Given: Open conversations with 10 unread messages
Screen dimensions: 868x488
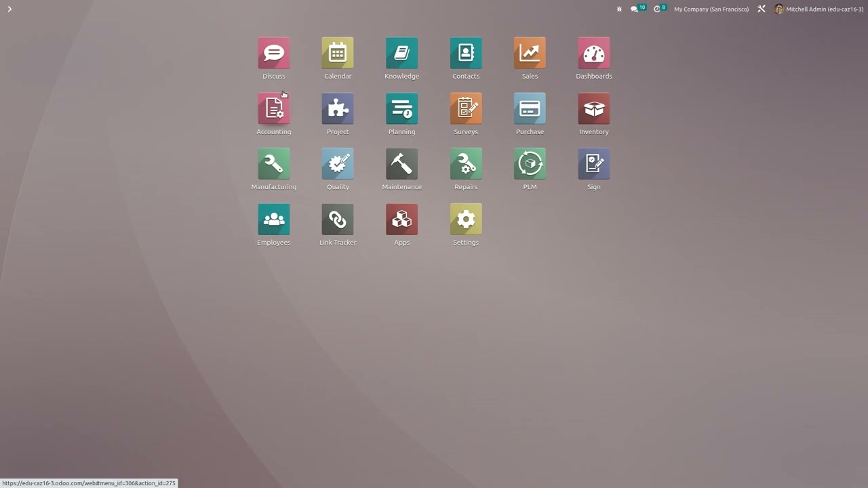Looking at the screenshot, I should (637, 9).
